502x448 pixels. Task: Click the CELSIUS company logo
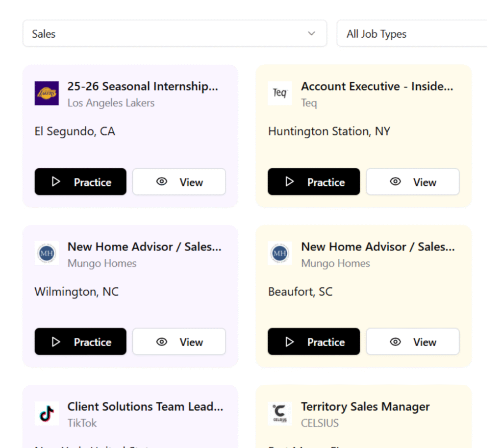pos(280,414)
